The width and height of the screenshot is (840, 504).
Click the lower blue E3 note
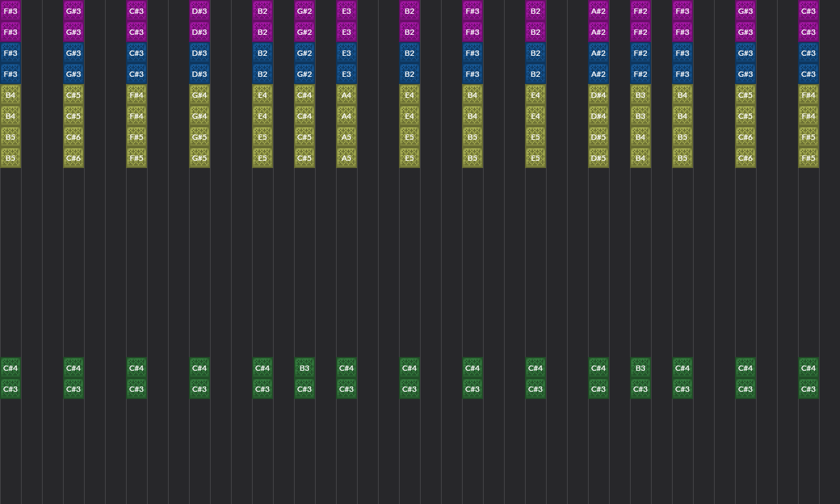click(346, 74)
